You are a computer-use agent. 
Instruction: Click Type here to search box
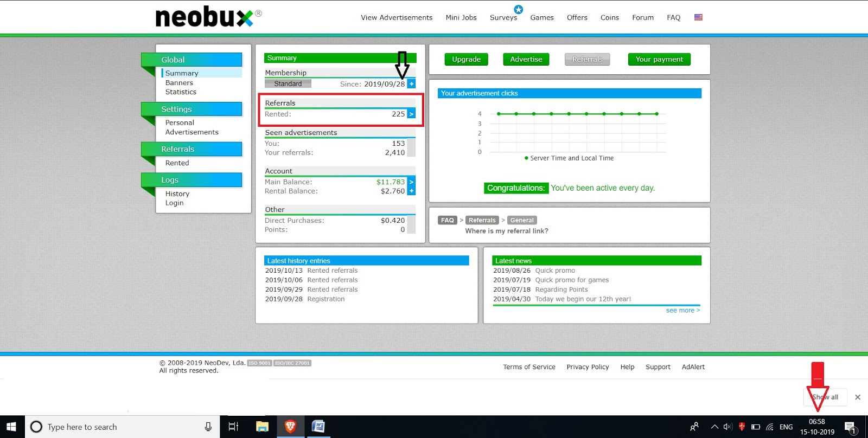coord(123,427)
